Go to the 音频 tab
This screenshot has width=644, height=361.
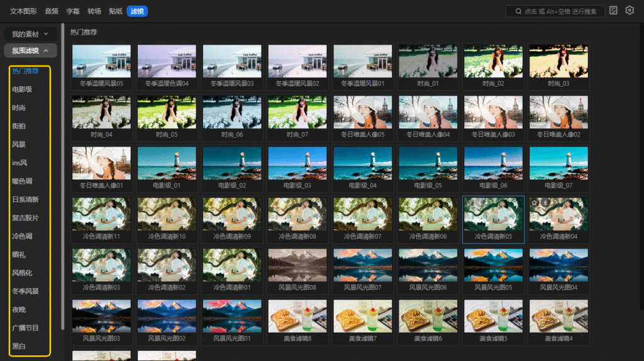(52, 11)
